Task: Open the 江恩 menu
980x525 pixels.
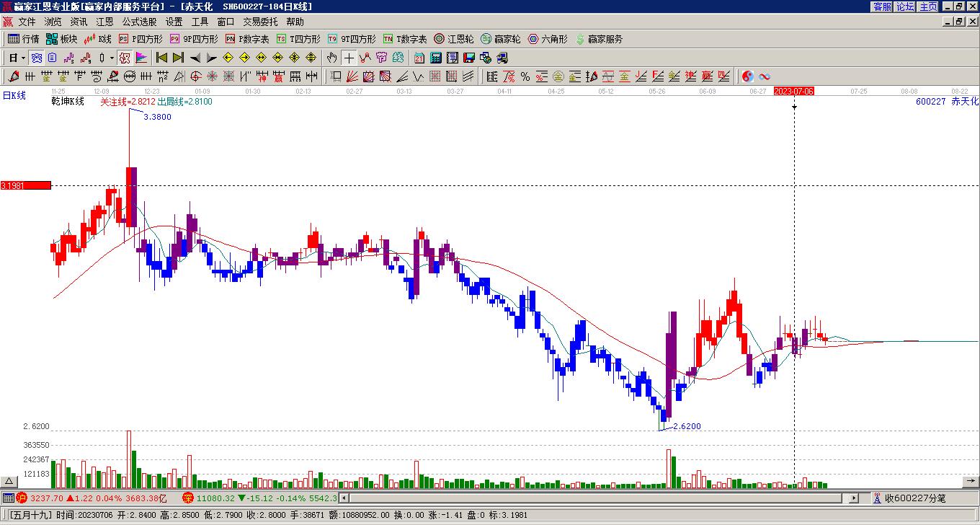Action: click(104, 22)
